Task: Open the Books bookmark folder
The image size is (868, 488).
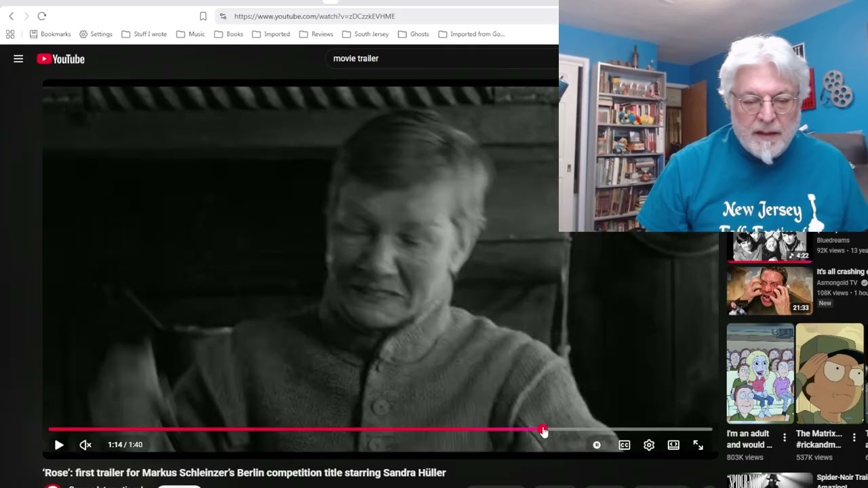Action: tap(229, 34)
